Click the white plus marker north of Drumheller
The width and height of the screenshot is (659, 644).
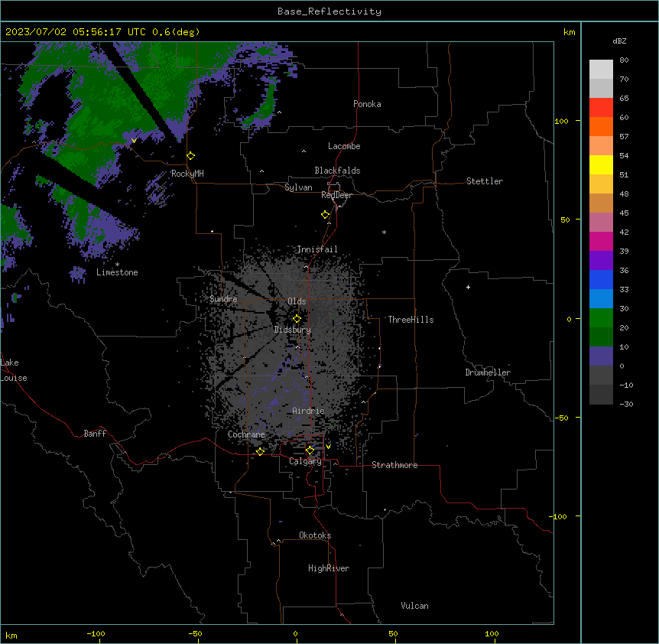[468, 287]
